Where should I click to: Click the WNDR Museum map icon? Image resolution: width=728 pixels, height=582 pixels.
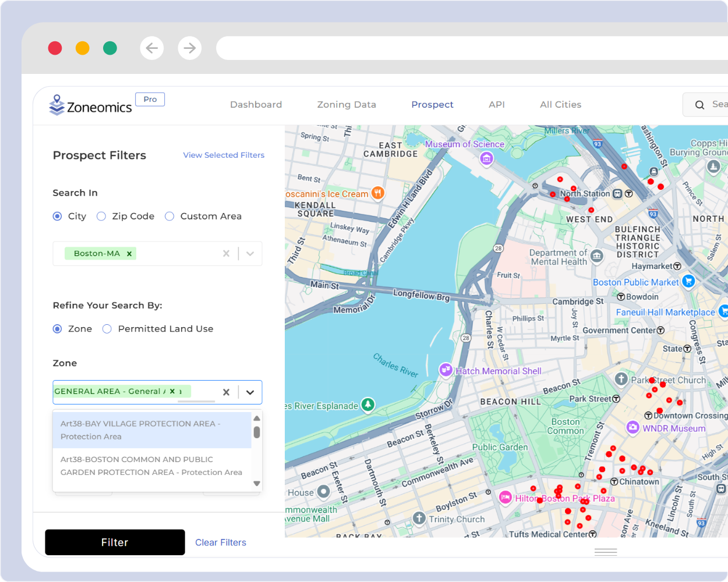(x=632, y=428)
